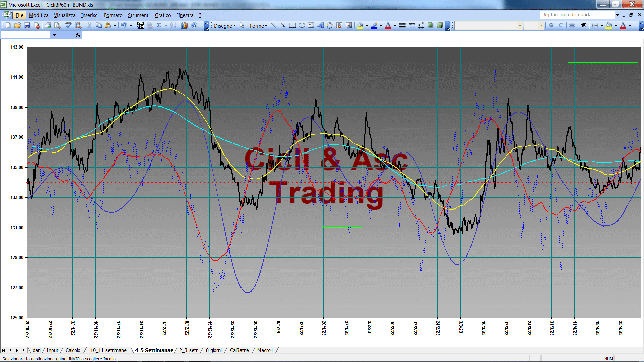
Task: Open the Disegno dropdown menu
Action: [225, 26]
